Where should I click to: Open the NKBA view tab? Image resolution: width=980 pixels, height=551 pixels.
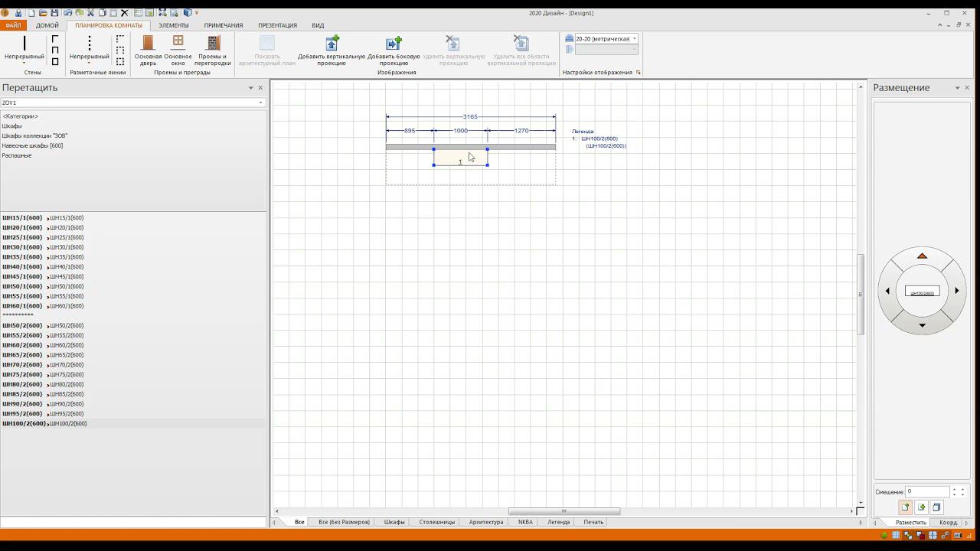pyautogui.click(x=525, y=522)
